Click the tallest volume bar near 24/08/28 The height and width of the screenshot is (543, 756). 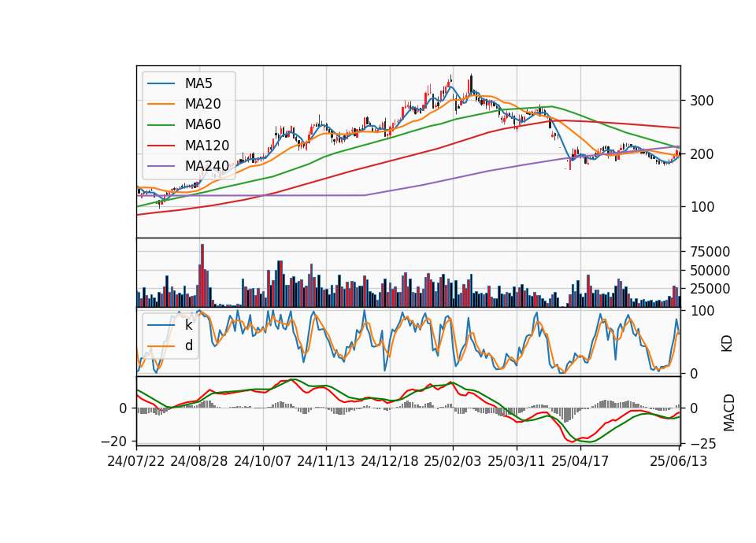click(x=202, y=275)
